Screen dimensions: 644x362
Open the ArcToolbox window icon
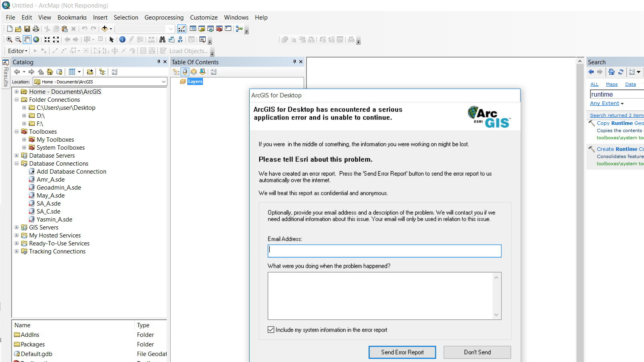click(219, 29)
